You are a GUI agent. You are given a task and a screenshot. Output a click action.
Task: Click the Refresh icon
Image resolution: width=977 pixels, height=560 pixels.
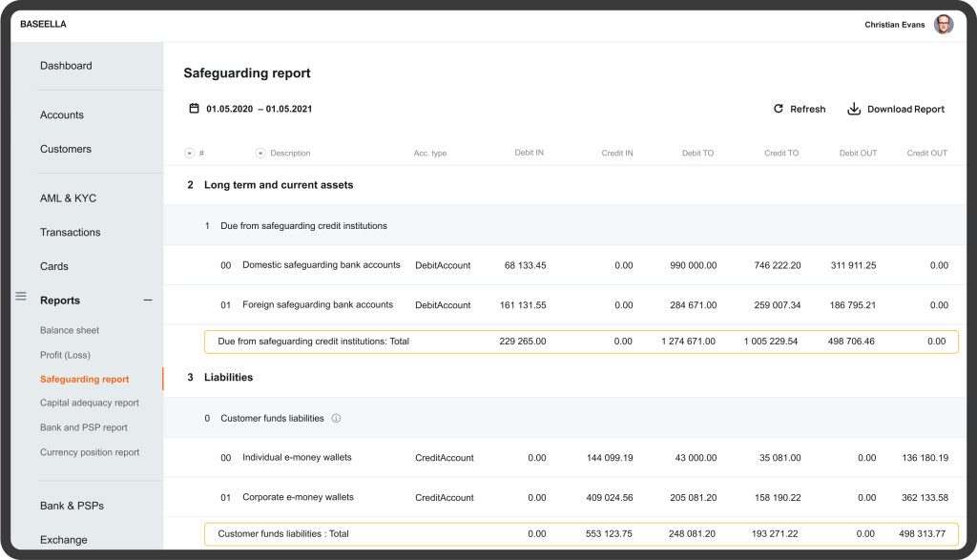[777, 109]
